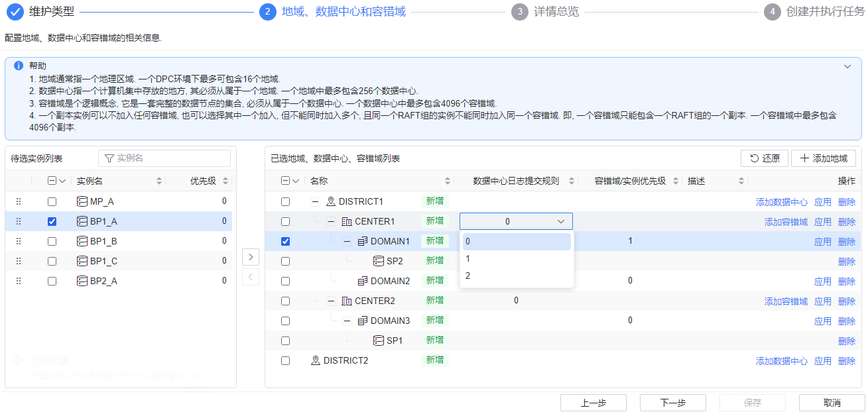Screen dimensions: 868x414
Task: Open the CENTER1 log commit rule dropdown
Action: (516, 221)
